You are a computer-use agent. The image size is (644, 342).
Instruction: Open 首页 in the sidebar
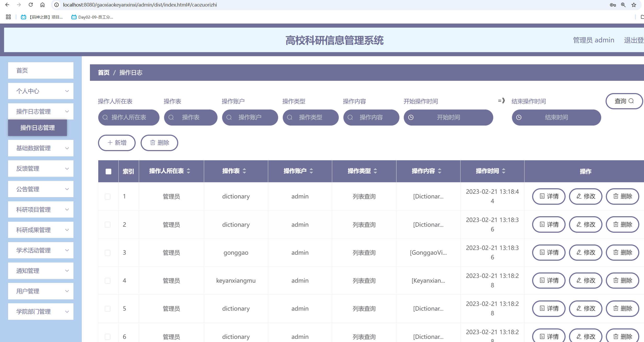click(41, 70)
